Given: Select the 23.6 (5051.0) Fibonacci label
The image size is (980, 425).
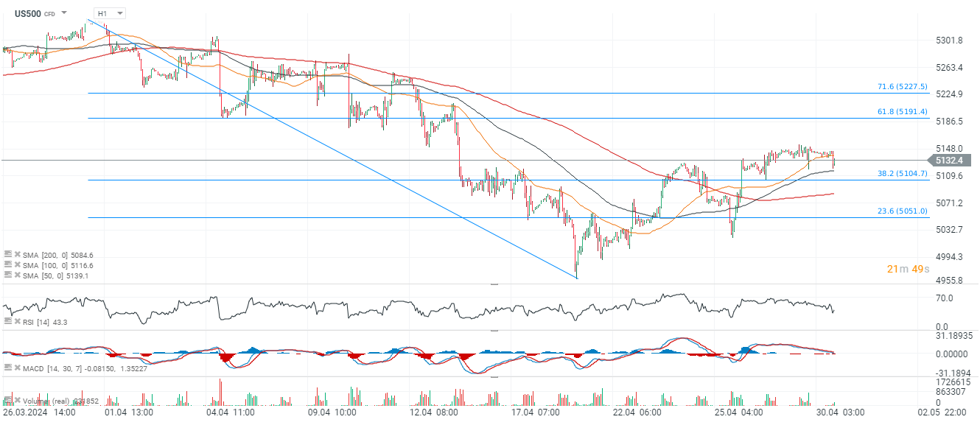Looking at the screenshot, I should 902,211.
